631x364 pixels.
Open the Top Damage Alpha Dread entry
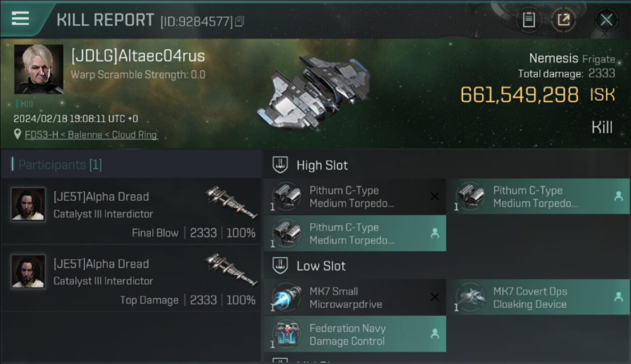(x=131, y=279)
